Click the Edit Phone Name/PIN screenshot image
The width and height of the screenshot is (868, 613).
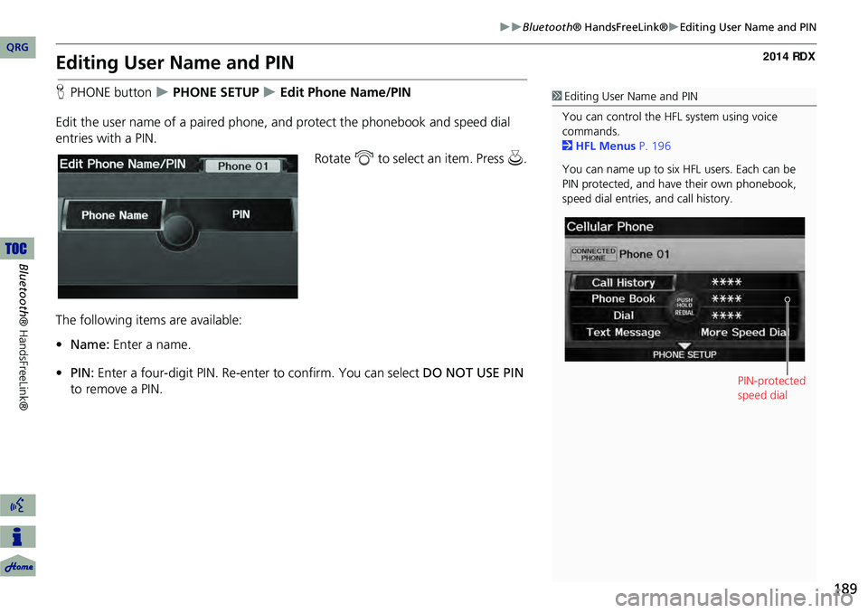coord(178,226)
